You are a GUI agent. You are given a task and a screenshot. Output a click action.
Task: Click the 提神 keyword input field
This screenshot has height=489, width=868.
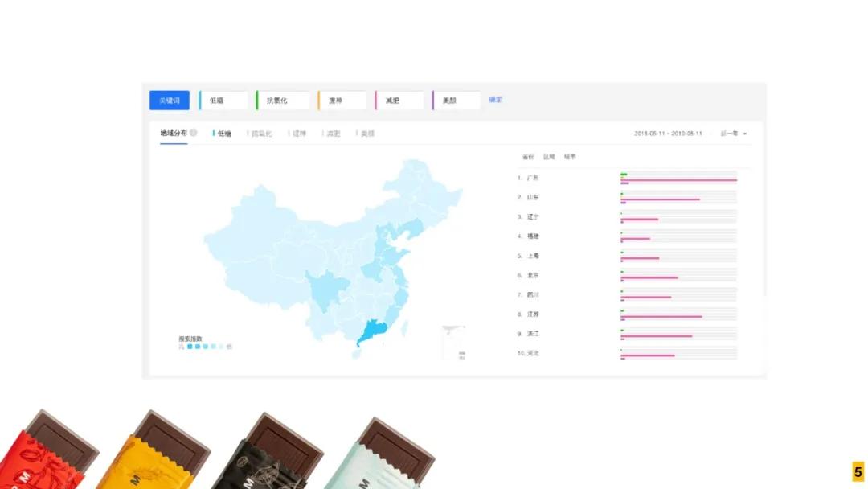coord(342,101)
